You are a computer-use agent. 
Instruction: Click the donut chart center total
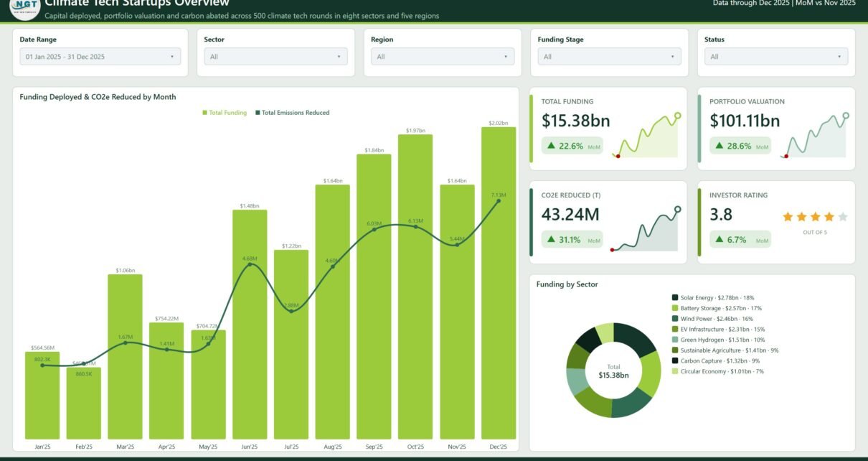[613, 371]
